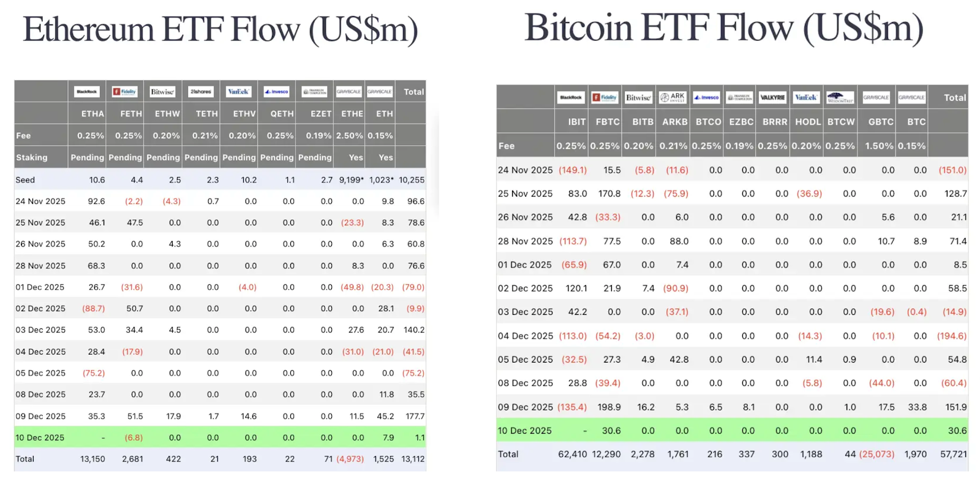Screen dimensions: 980x479
Task: Click the Ethereum ETF Flow title
Action: 221,29
